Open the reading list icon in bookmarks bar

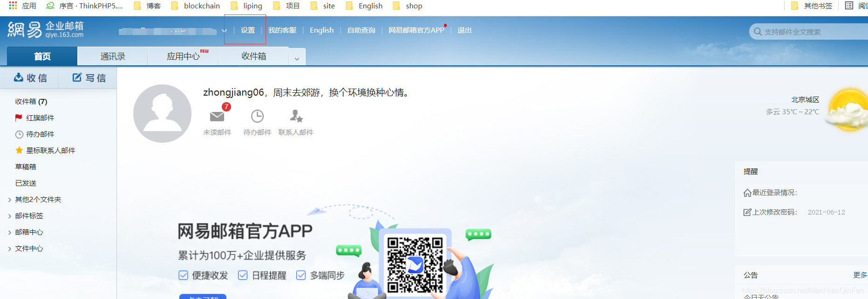pos(849,6)
